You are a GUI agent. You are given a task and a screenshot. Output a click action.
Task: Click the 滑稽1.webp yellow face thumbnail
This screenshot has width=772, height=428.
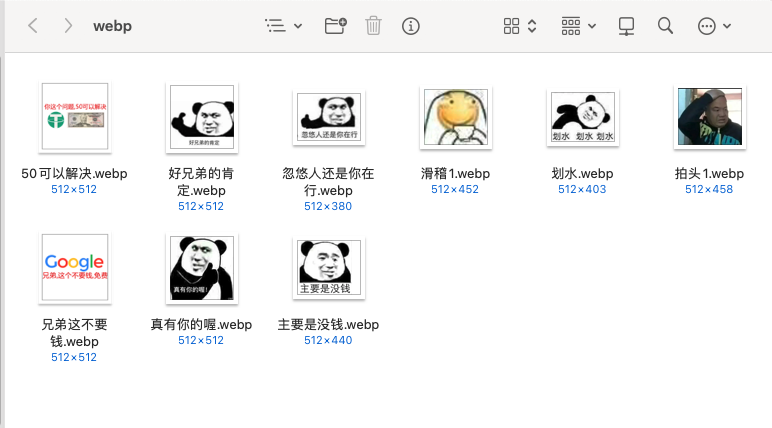coord(454,118)
